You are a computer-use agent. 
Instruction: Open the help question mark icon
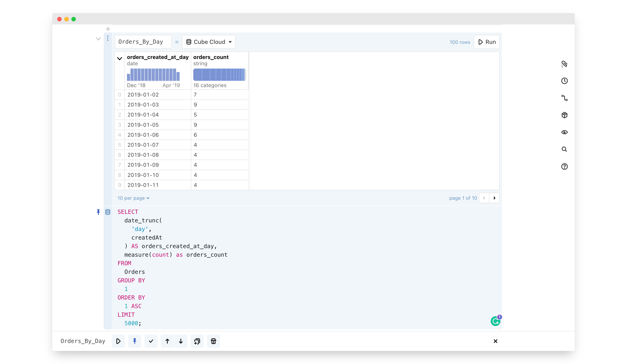tap(564, 166)
